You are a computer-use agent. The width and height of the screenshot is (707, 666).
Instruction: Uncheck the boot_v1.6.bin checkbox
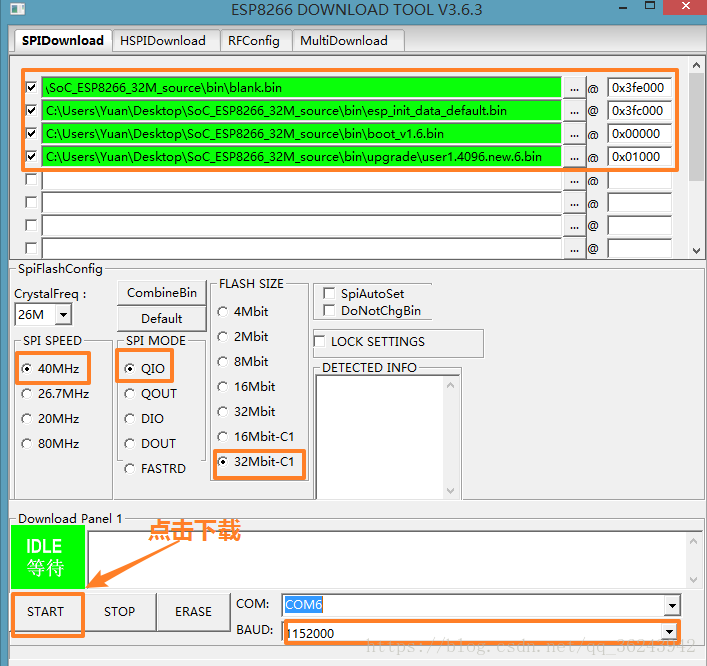click(31, 133)
